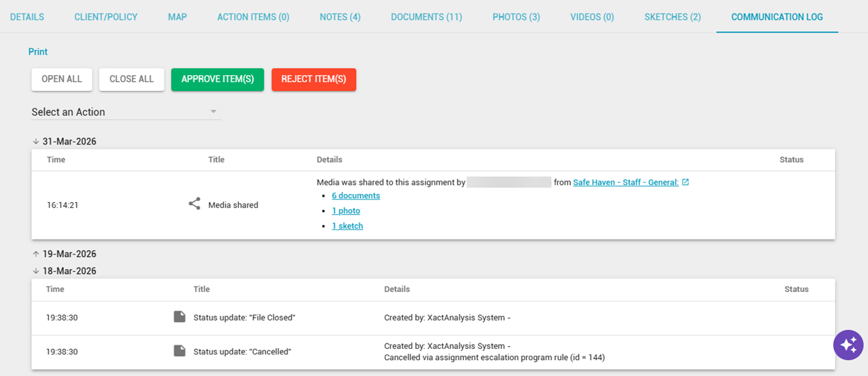Click the Open All button
Screen dimensions: 868x376
62,79
